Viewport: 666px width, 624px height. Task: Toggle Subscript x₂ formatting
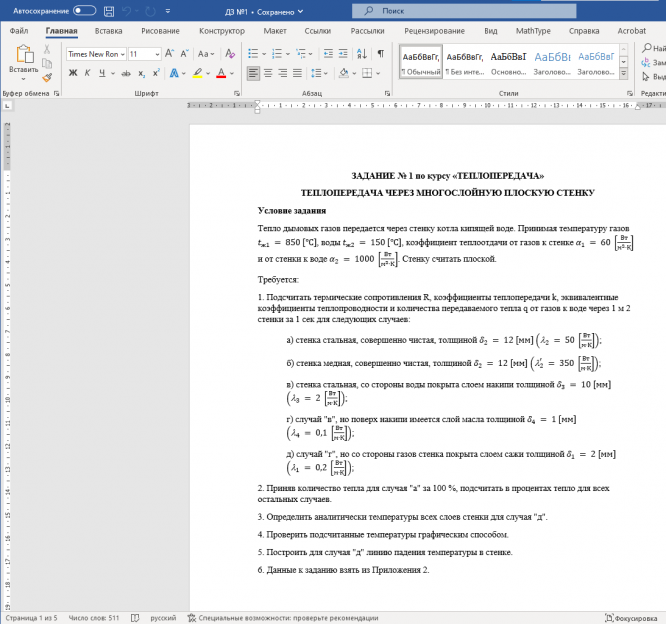point(141,73)
